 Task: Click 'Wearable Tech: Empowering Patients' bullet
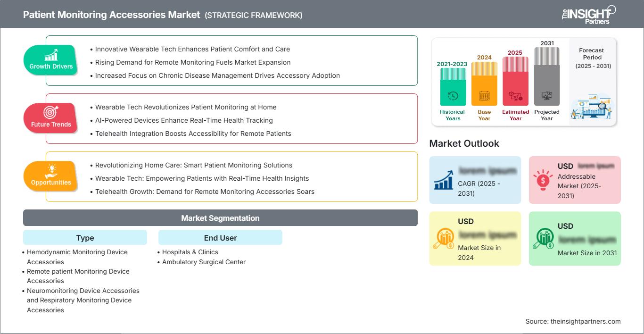click(202, 178)
